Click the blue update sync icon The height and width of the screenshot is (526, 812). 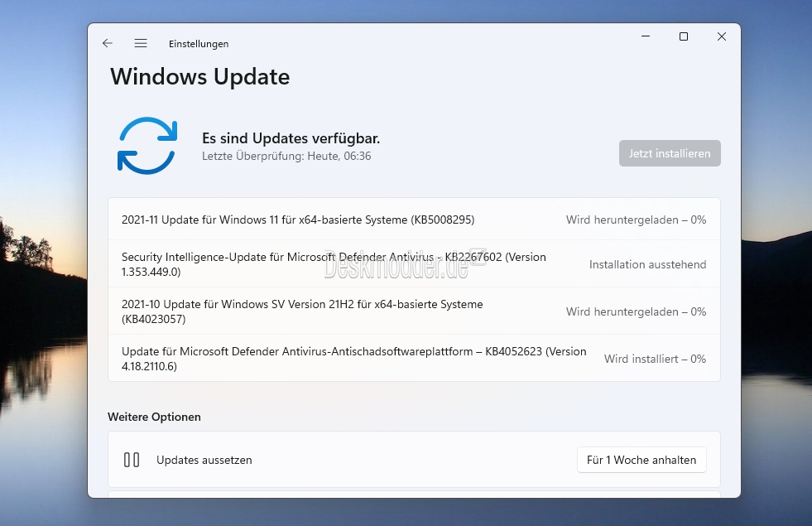pos(147,146)
